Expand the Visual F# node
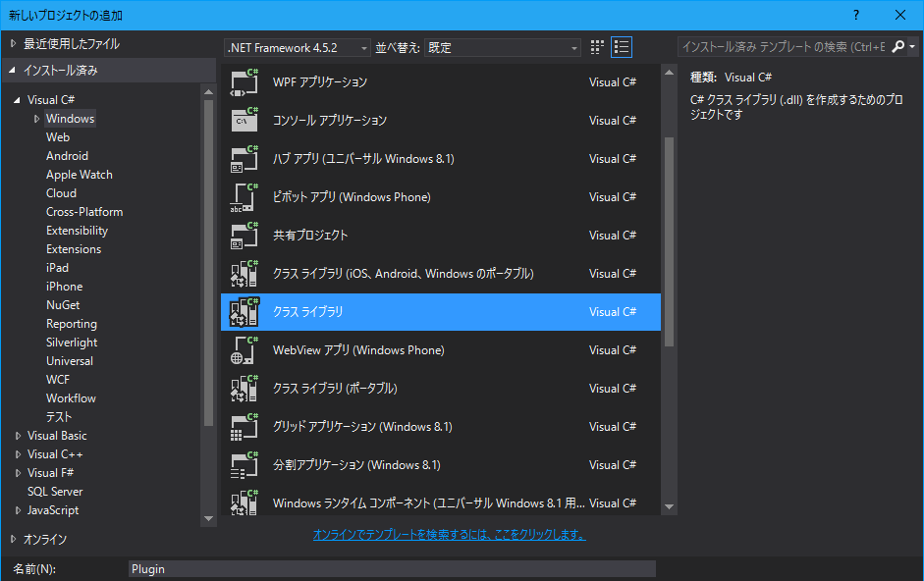 point(17,472)
